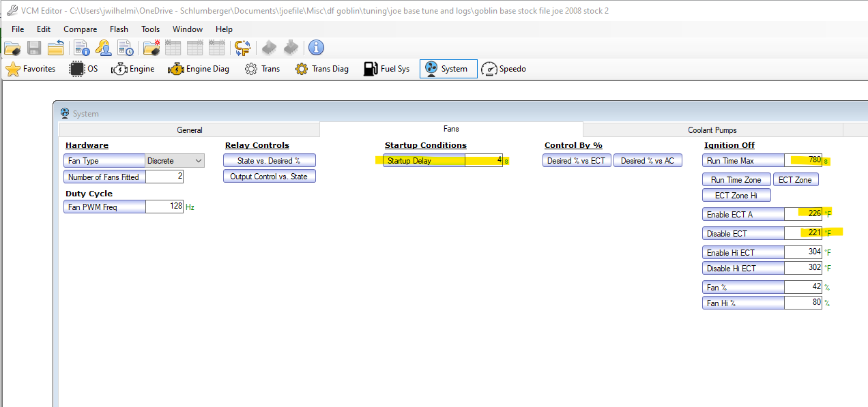This screenshot has height=407, width=868.
Task: Edit the Enable Hi ECT value
Action: pyautogui.click(x=803, y=252)
